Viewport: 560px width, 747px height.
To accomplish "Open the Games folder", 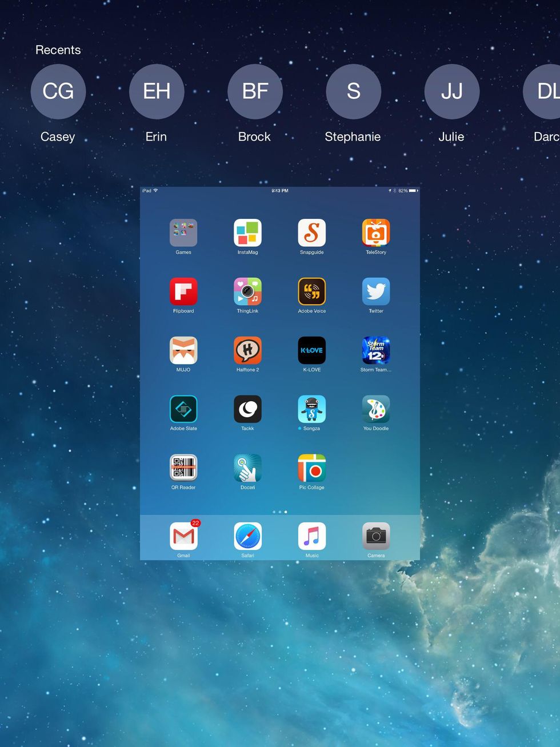I will 183,233.
